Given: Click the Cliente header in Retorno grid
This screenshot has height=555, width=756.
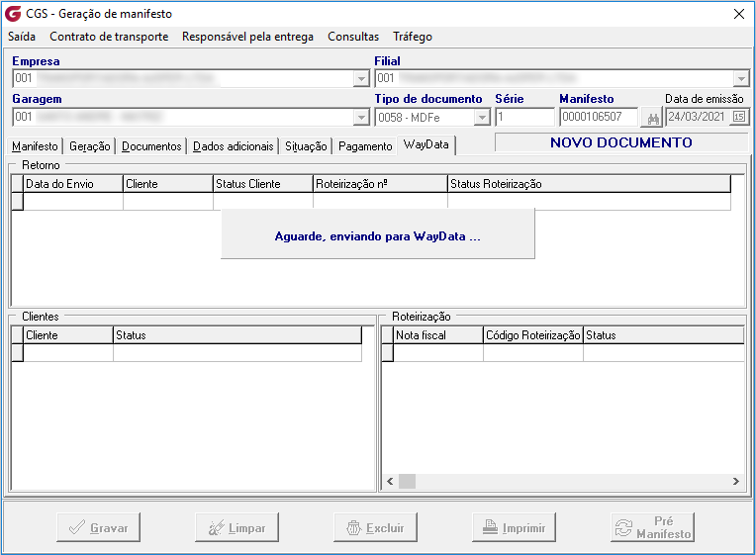Looking at the screenshot, I should (168, 184).
